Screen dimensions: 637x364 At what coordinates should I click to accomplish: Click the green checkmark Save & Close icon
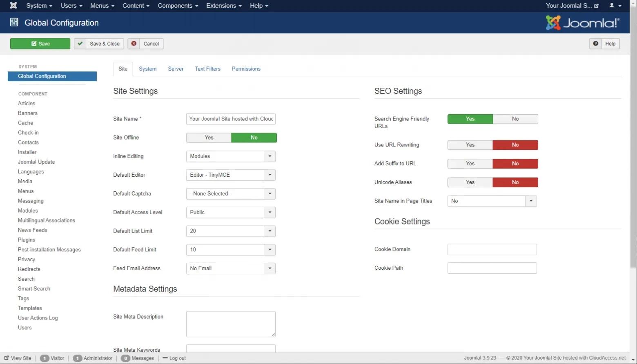[x=80, y=44]
